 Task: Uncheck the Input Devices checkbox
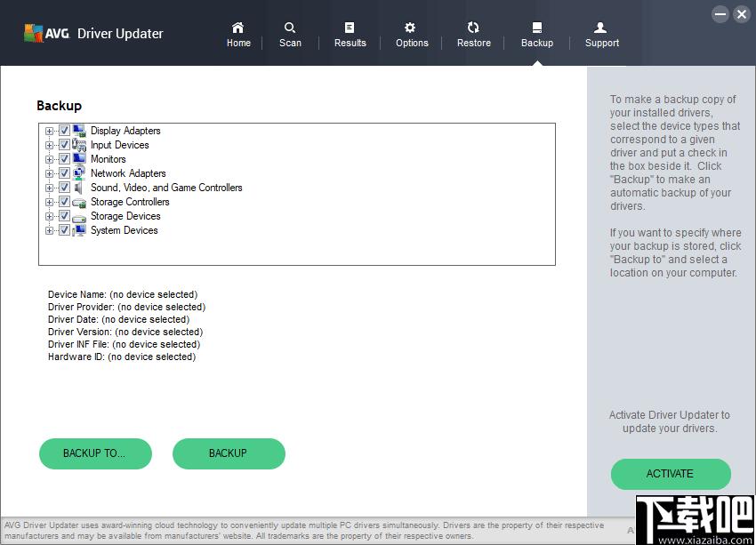pyautogui.click(x=64, y=145)
